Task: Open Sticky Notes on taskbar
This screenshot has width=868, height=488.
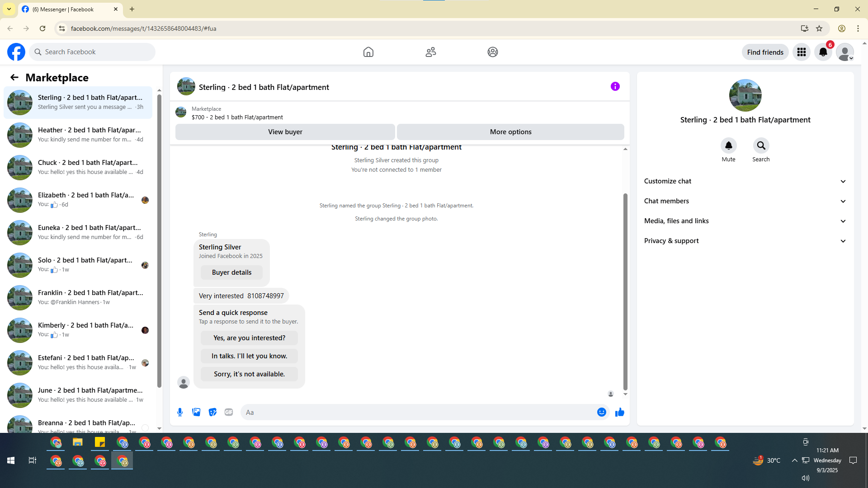Action: pos(100,442)
